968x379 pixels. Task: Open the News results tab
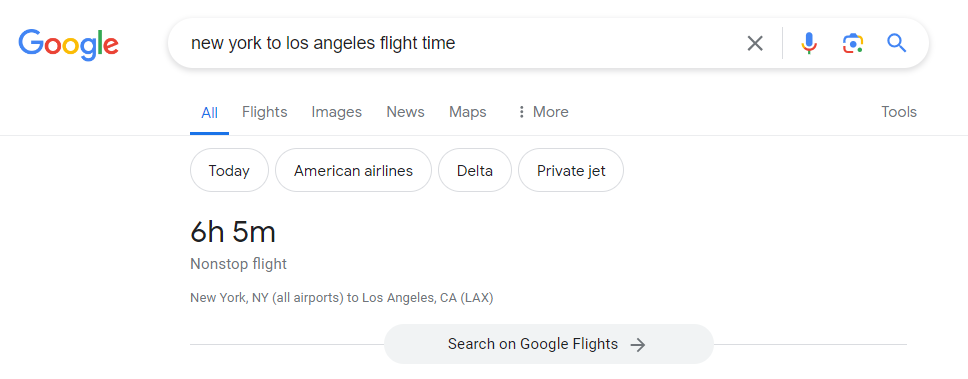pos(406,112)
